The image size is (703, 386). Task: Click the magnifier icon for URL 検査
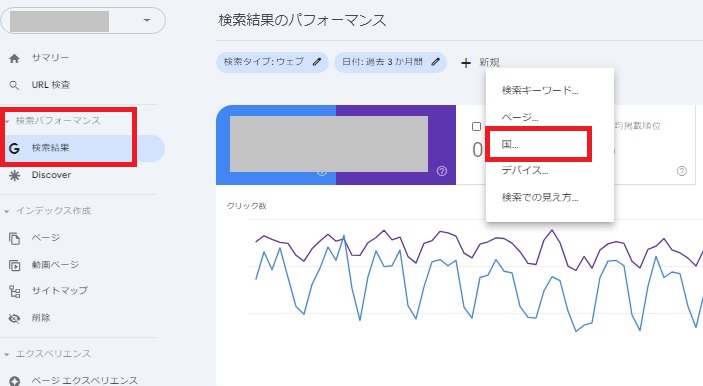click(x=14, y=85)
